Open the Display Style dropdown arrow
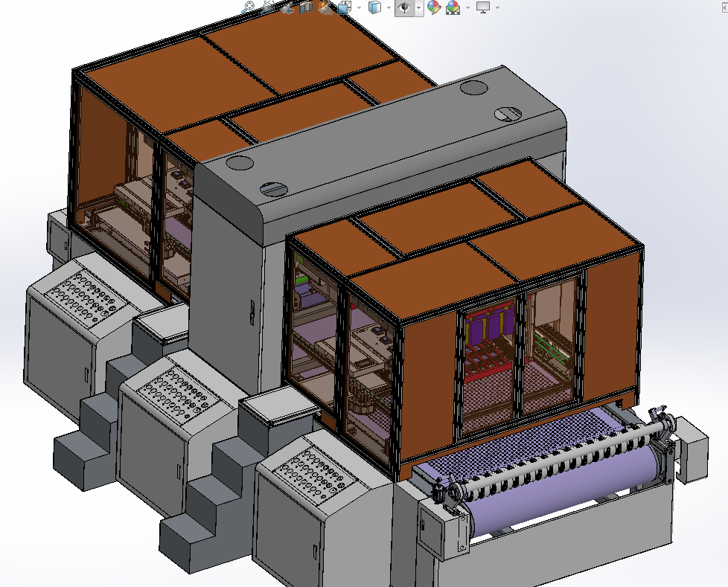 (389, 7)
